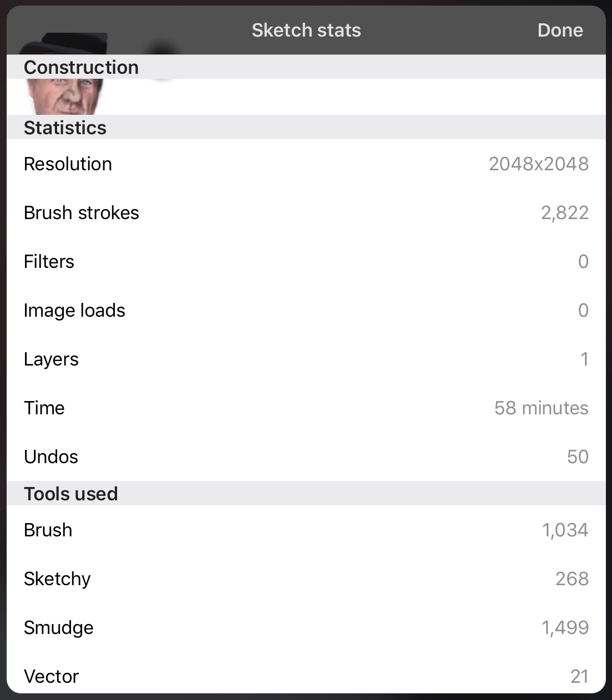This screenshot has width=612, height=700.
Task: Select the Resolution row
Action: [306, 164]
